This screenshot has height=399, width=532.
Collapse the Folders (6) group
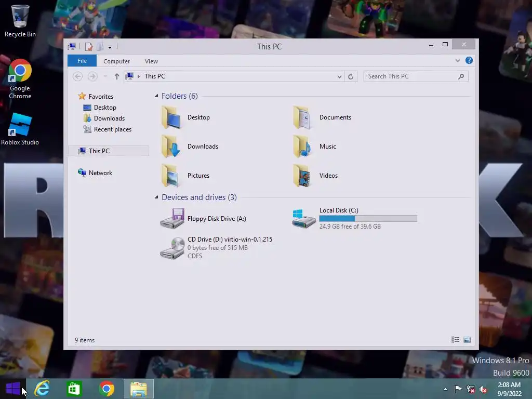point(156,96)
